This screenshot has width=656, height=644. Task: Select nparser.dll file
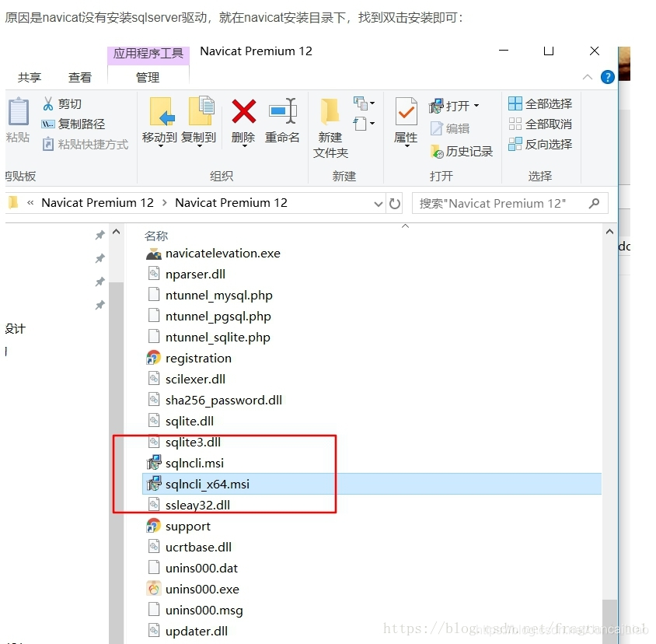pyautogui.click(x=195, y=275)
